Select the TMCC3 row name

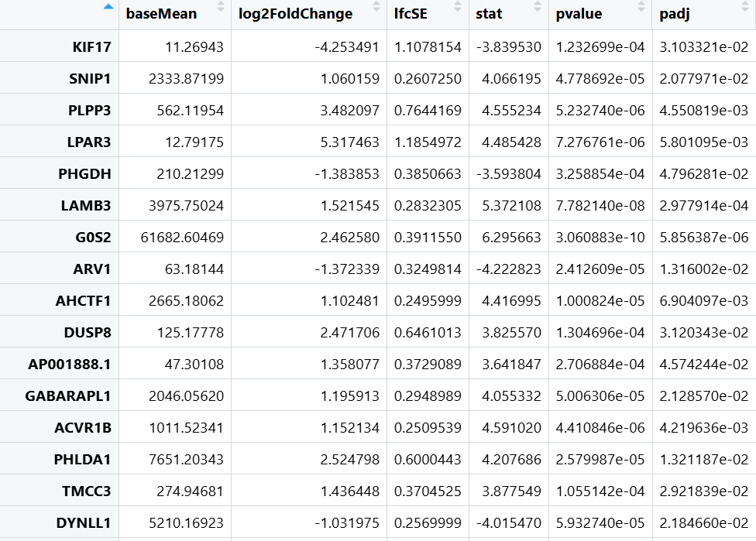pyautogui.click(x=87, y=491)
